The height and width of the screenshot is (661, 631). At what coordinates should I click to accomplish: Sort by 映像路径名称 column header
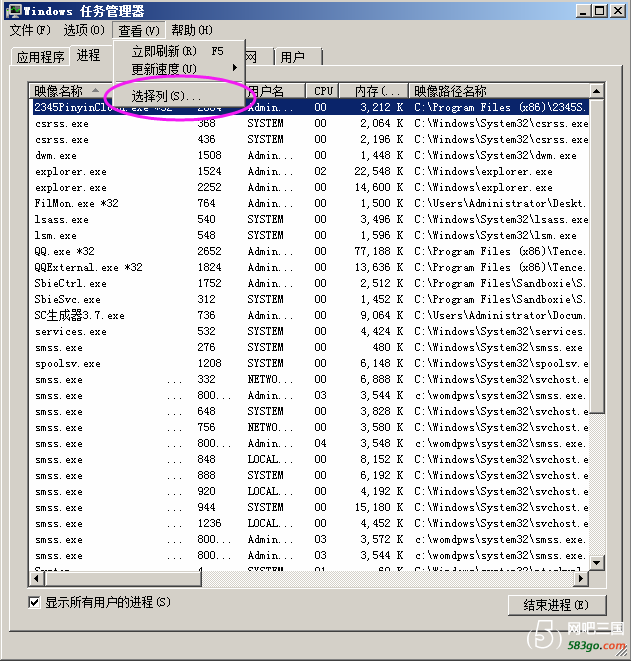(499, 91)
